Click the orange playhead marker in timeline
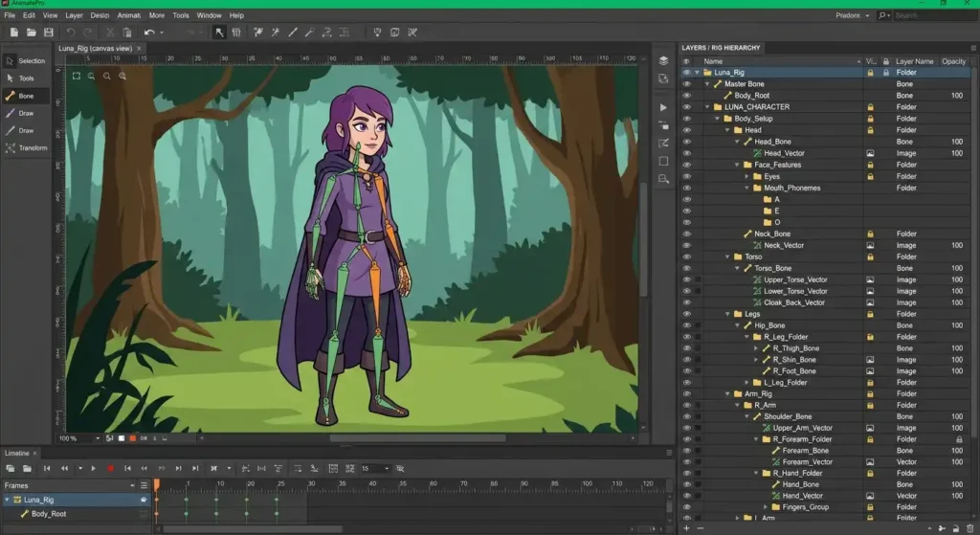The image size is (980, 535). [156, 484]
